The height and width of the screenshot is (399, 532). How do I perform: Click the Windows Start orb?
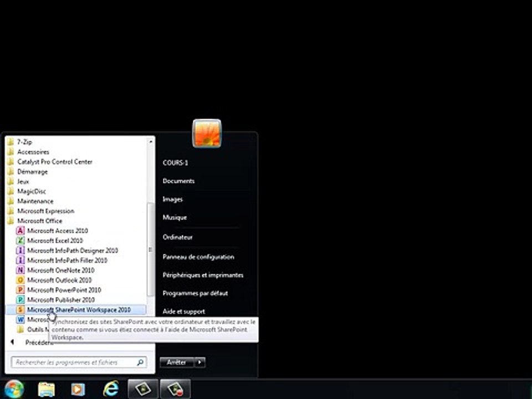[x=14, y=389]
